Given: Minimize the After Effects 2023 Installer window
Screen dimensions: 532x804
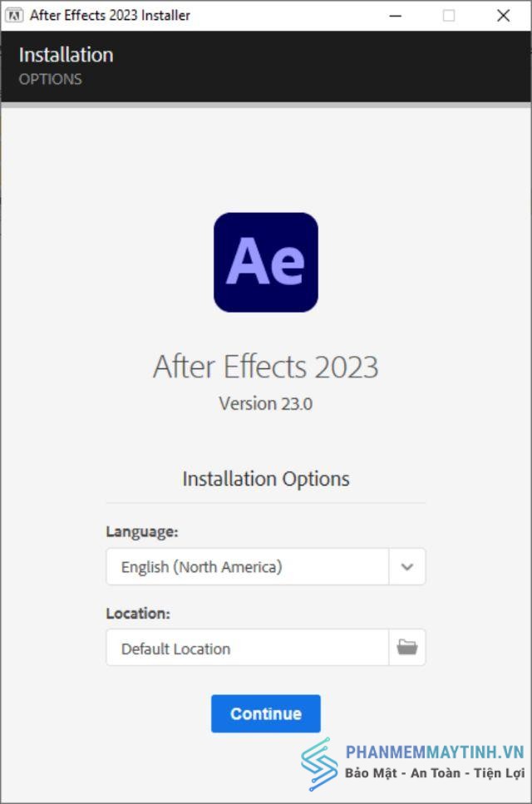Looking at the screenshot, I should (395, 16).
